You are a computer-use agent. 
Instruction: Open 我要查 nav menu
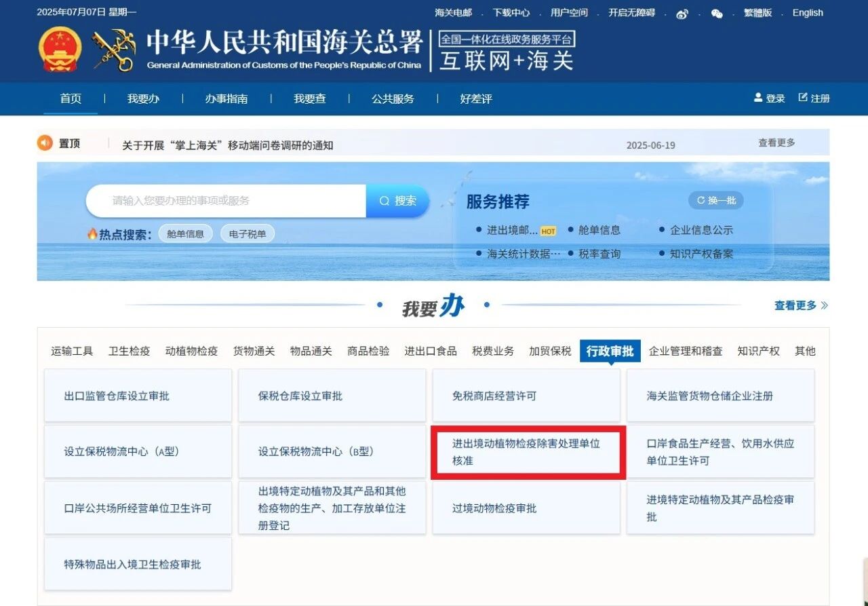coord(310,99)
